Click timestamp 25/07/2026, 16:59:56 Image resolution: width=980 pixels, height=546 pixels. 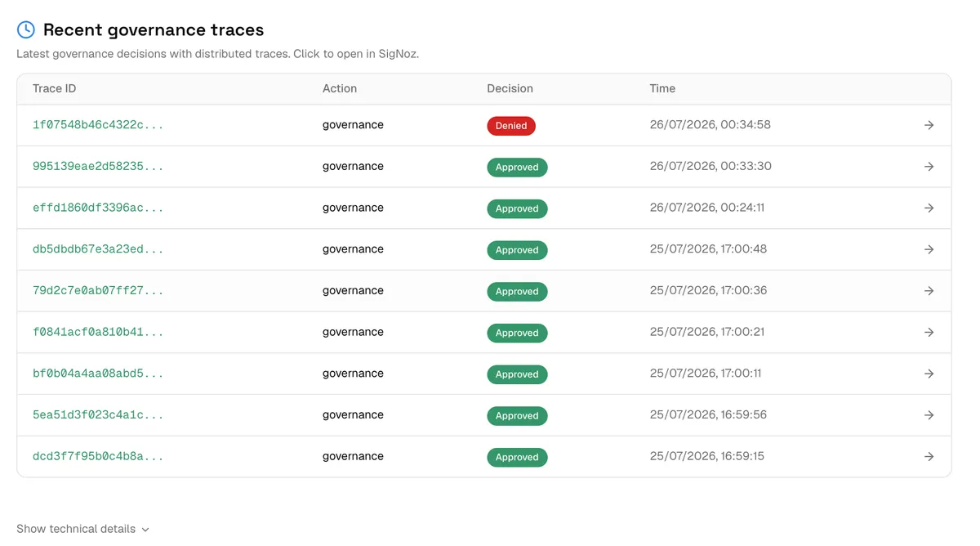[709, 414]
